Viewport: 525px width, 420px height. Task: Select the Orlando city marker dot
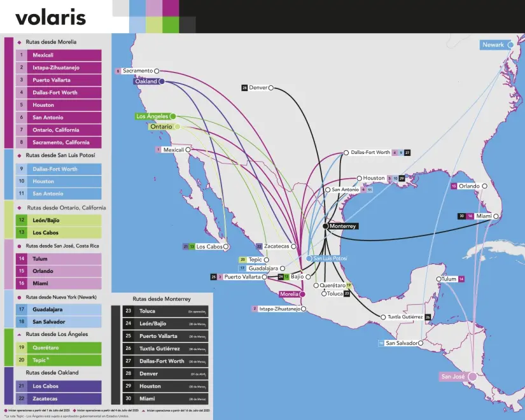click(x=484, y=186)
